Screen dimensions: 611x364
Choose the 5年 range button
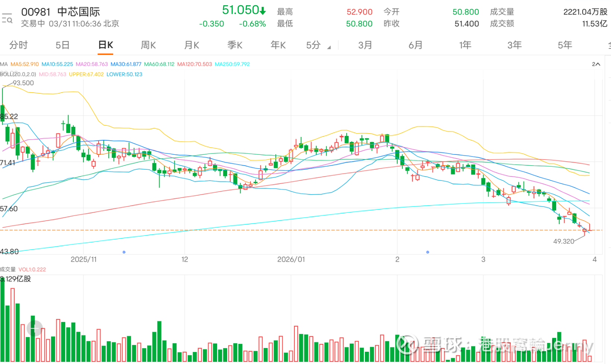point(565,45)
